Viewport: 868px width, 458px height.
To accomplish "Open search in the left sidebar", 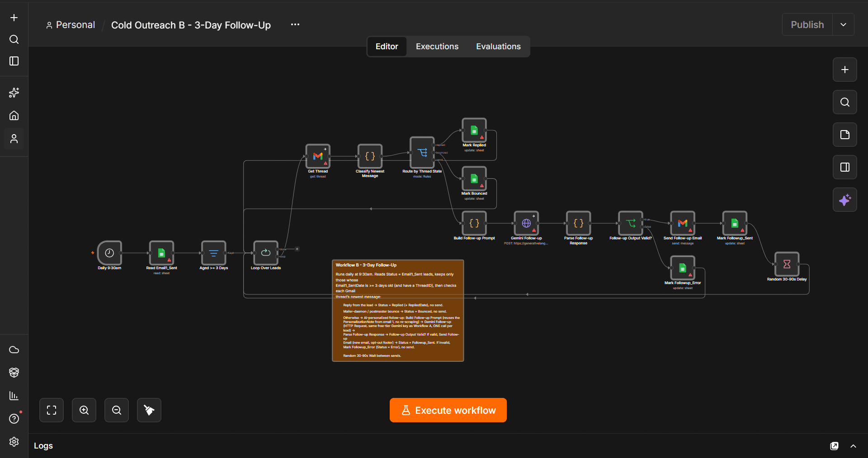I will (x=14, y=39).
